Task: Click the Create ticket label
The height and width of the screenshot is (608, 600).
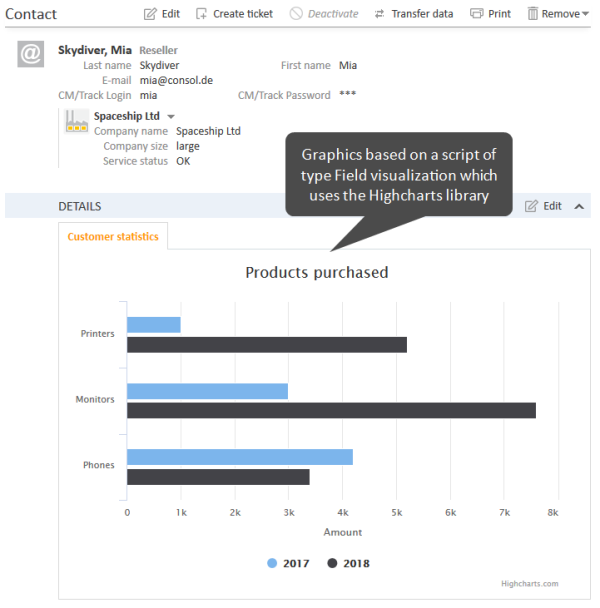Action: (x=243, y=14)
